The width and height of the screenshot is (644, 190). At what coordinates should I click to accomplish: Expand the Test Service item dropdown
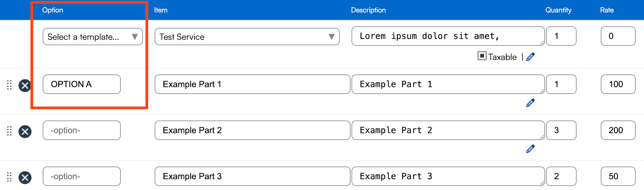click(x=247, y=37)
